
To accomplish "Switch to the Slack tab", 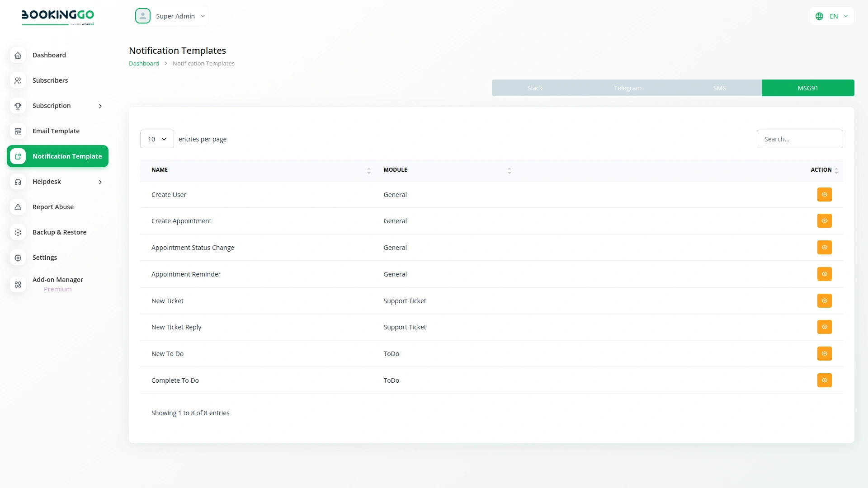I will point(534,88).
